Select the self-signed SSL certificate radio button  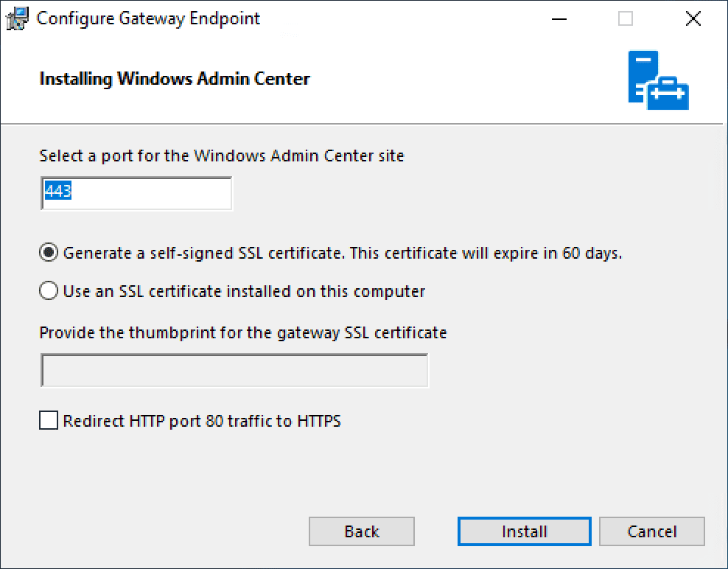click(49, 253)
